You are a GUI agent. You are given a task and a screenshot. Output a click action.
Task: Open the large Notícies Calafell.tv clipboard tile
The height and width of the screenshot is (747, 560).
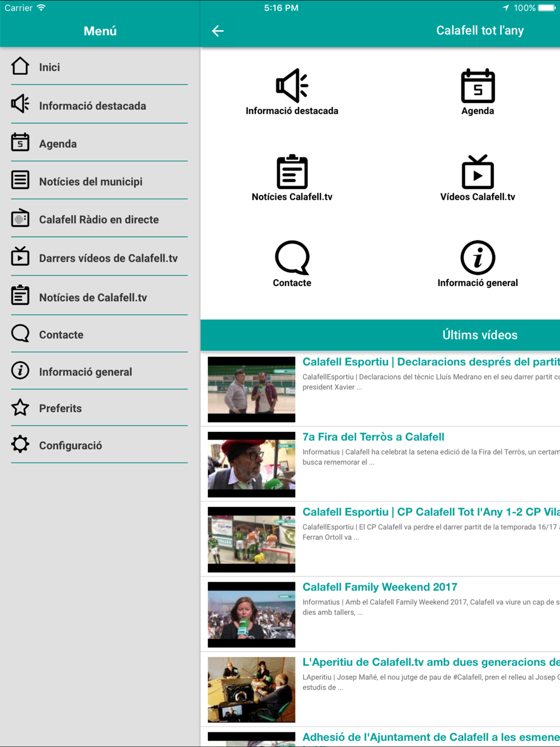point(292,172)
